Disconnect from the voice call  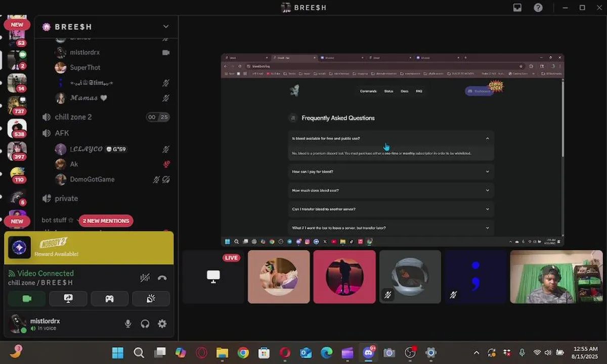tap(162, 278)
